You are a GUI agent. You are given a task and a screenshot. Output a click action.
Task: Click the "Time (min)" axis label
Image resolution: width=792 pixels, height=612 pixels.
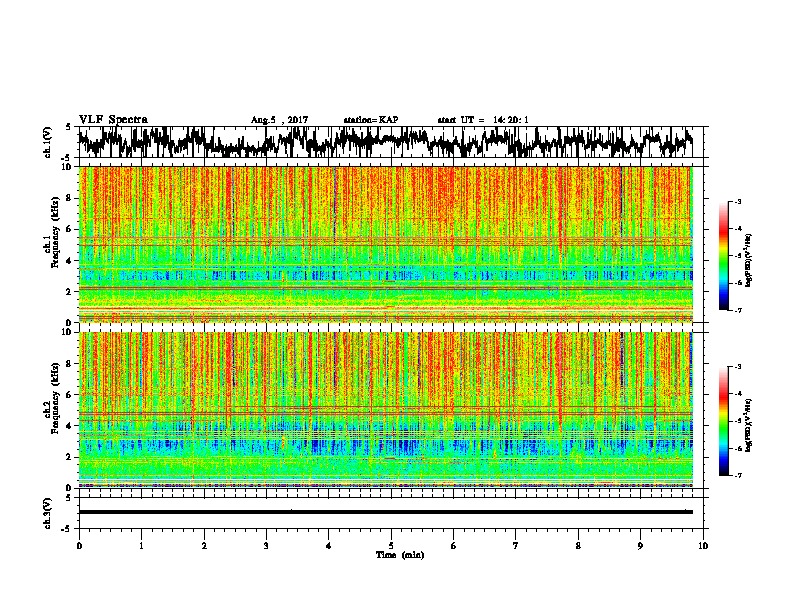(400, 555)
